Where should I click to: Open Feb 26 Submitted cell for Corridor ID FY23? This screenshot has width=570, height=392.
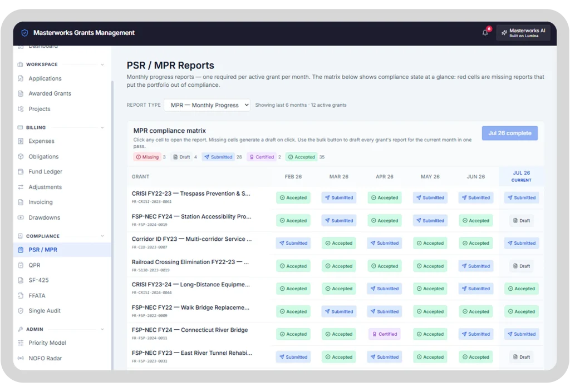[x=293, y=243]
